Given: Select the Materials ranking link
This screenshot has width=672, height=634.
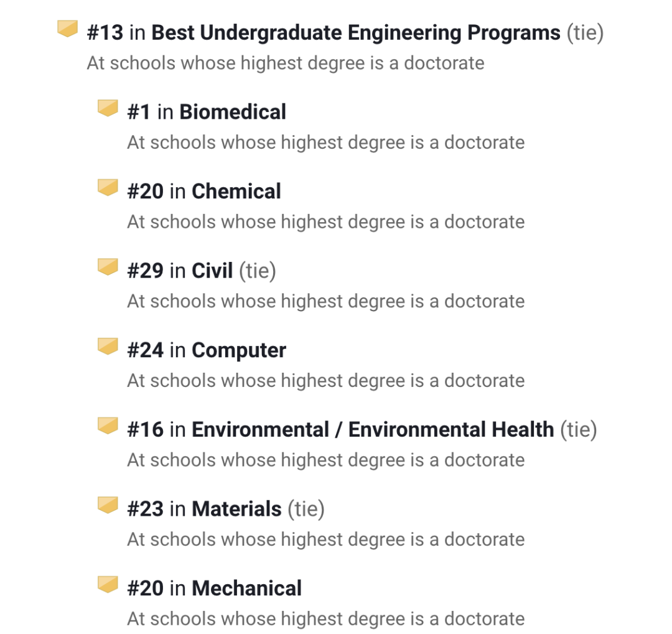Looking at the screenshot, I should (x=236, y=509).
